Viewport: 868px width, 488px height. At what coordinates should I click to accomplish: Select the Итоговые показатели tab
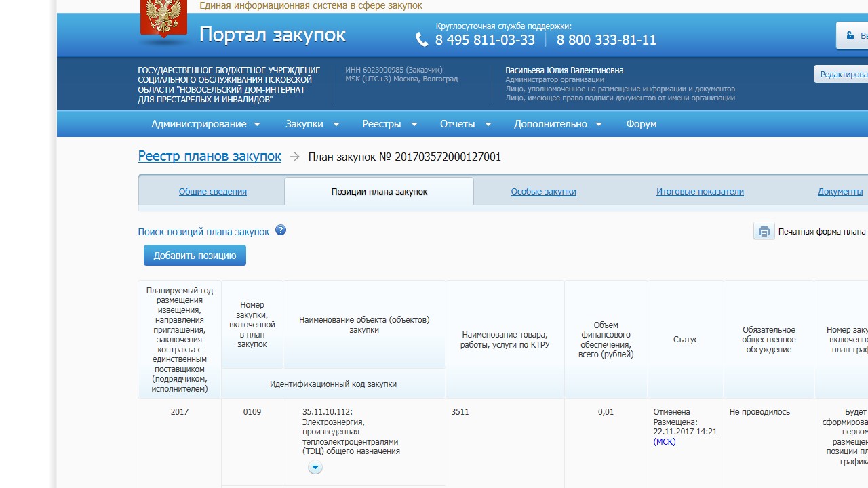click(x=700, y=192)
